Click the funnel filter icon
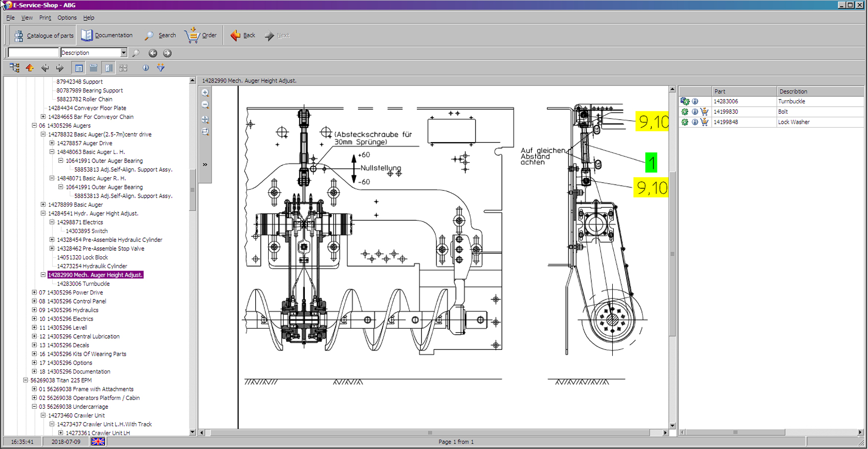 [x=160, y=68]
